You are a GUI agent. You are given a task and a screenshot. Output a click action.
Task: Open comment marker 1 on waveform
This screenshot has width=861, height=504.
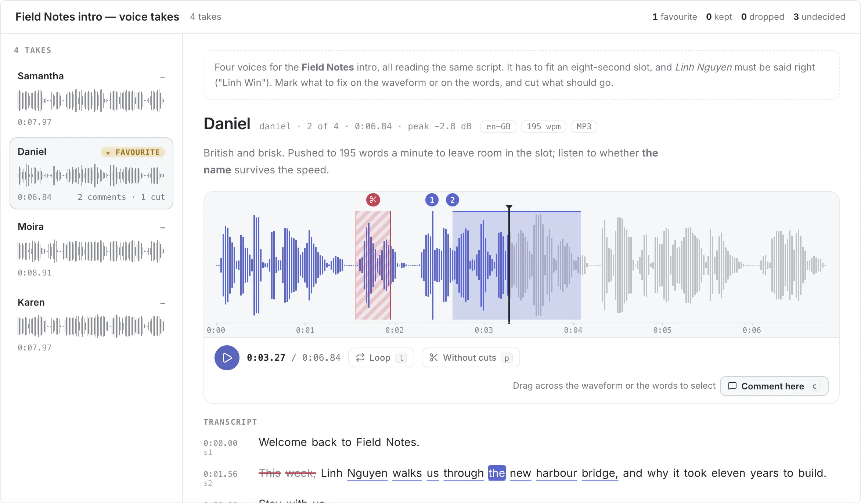[432, 200]
